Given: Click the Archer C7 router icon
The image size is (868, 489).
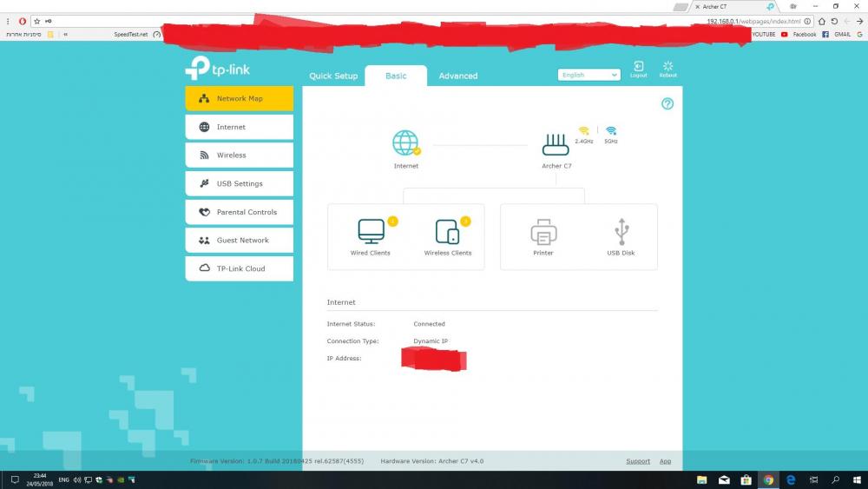Looking at the screenshot, I should click(x=556, y=144).
